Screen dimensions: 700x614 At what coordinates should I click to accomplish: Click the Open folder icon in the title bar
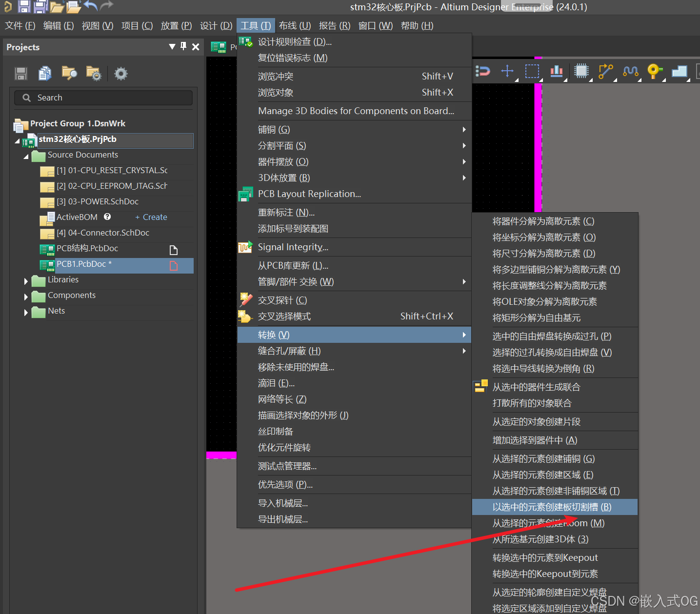pos(57,6)
